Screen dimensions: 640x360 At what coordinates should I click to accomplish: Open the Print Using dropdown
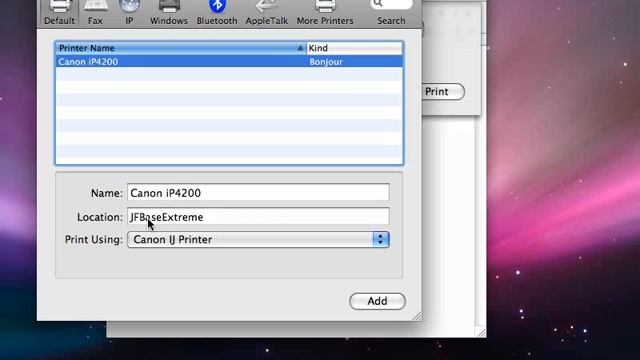click(258, 240)
